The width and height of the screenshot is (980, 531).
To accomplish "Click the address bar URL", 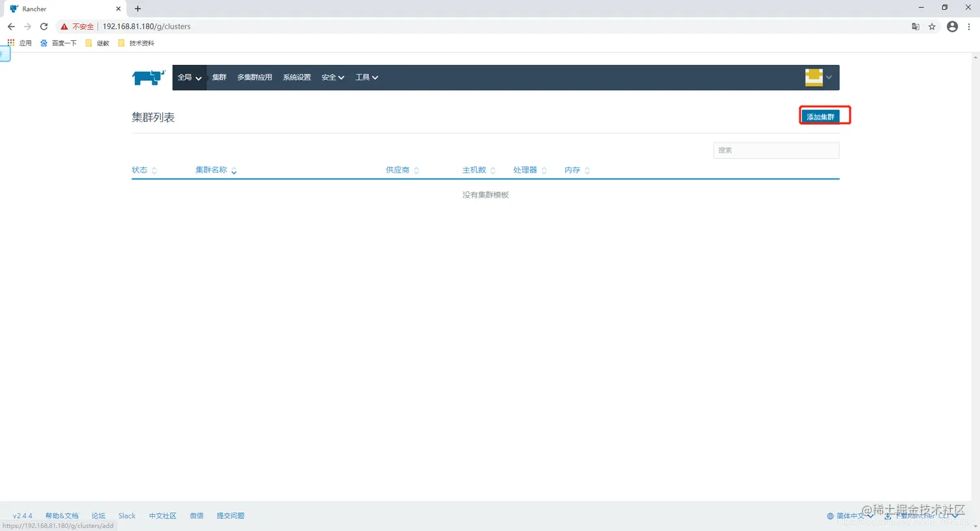I will (x=146, y=27).
